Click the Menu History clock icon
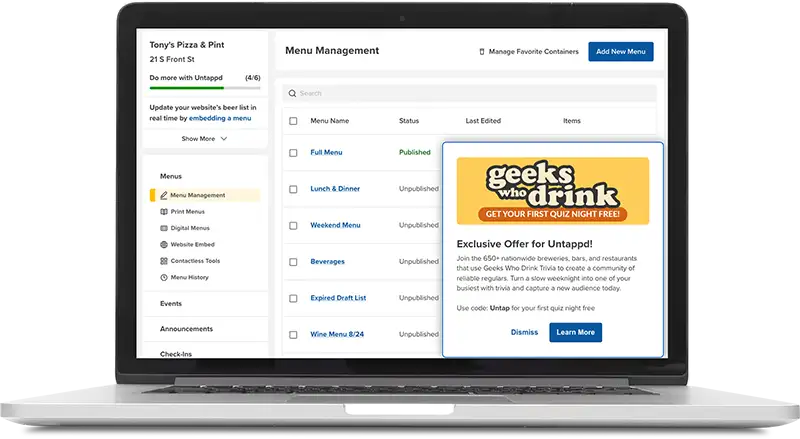 pos(164,278)
